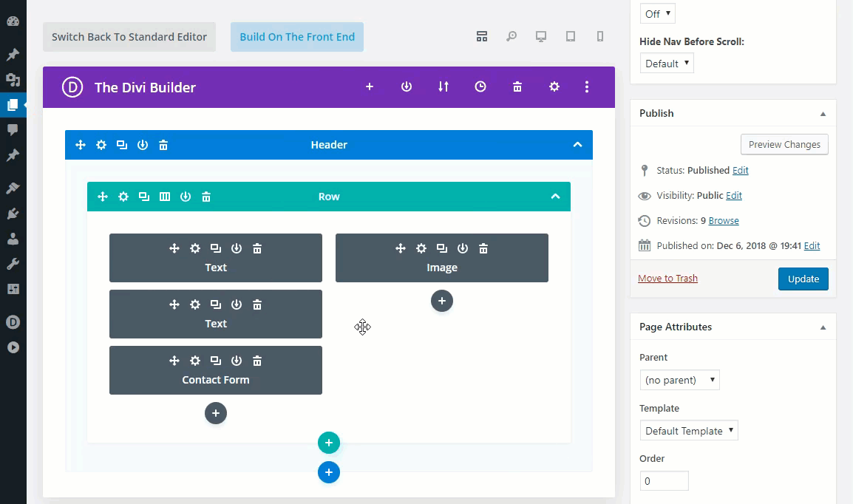Collapse the Header section chevron

[578, 145]
